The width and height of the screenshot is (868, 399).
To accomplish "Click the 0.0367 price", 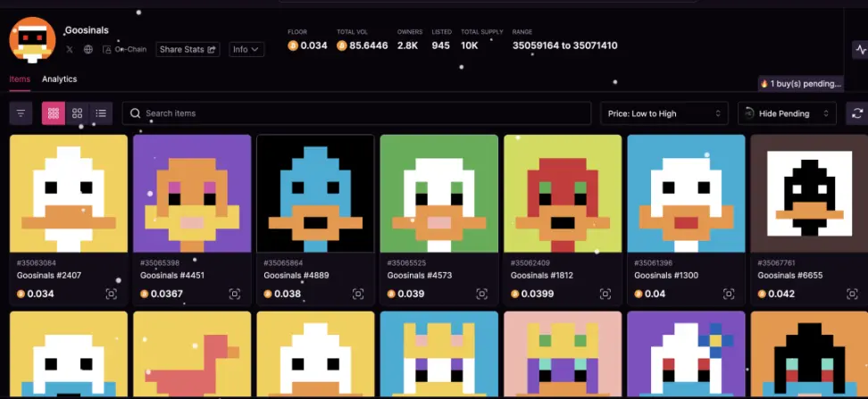I will point(162,294).
